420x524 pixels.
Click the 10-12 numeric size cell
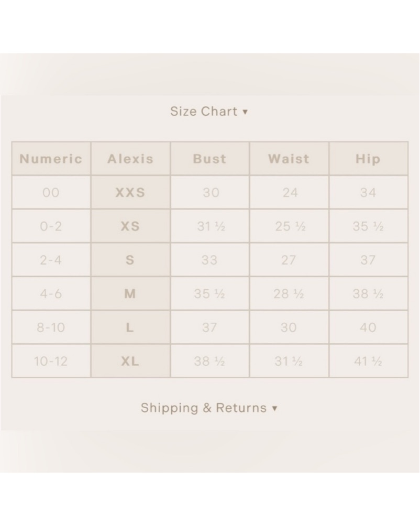click(x=51, y=361)
